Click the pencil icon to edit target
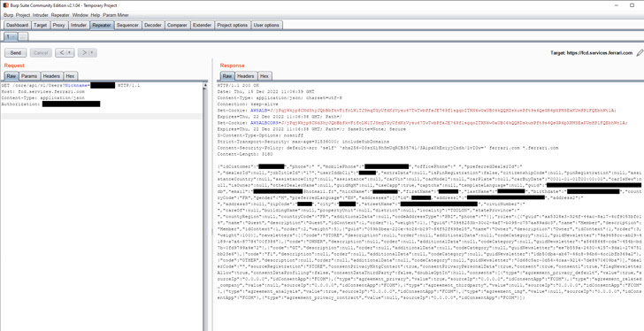Screen dimensions: 644x331 point(640,53)
